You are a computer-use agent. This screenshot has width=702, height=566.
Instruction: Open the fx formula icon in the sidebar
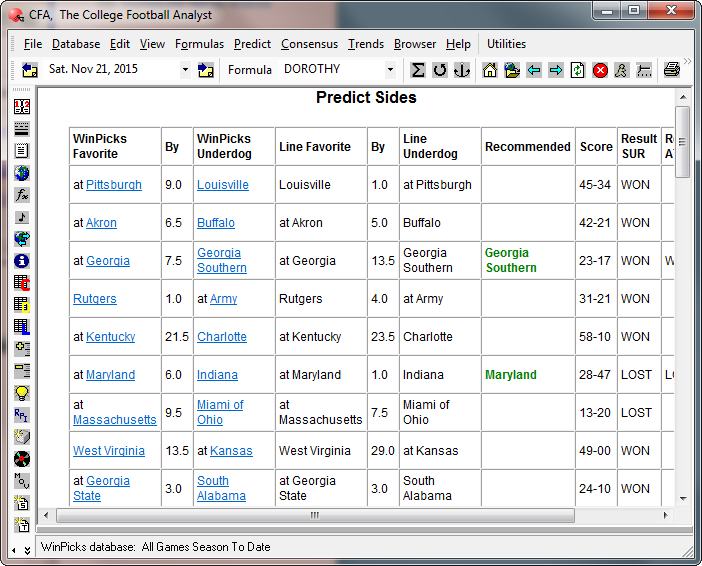[21, 195]
